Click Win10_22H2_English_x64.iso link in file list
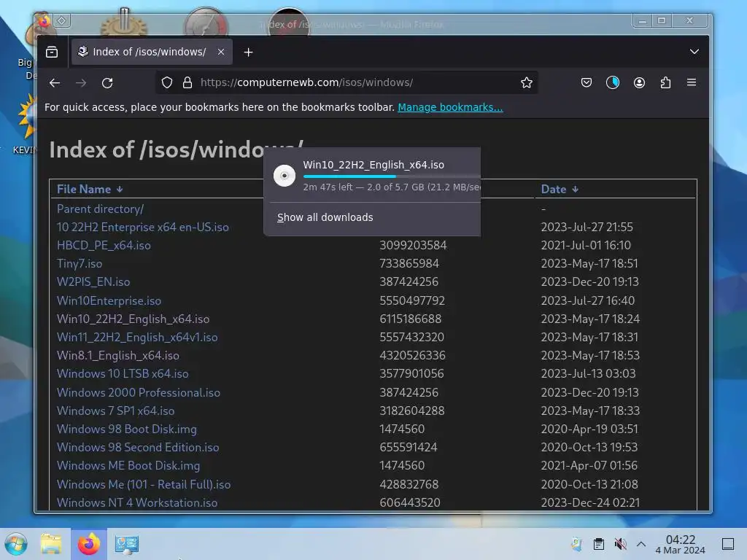This screenshot has height=560, width=747. pyautogui.click(x=133, y=319)
